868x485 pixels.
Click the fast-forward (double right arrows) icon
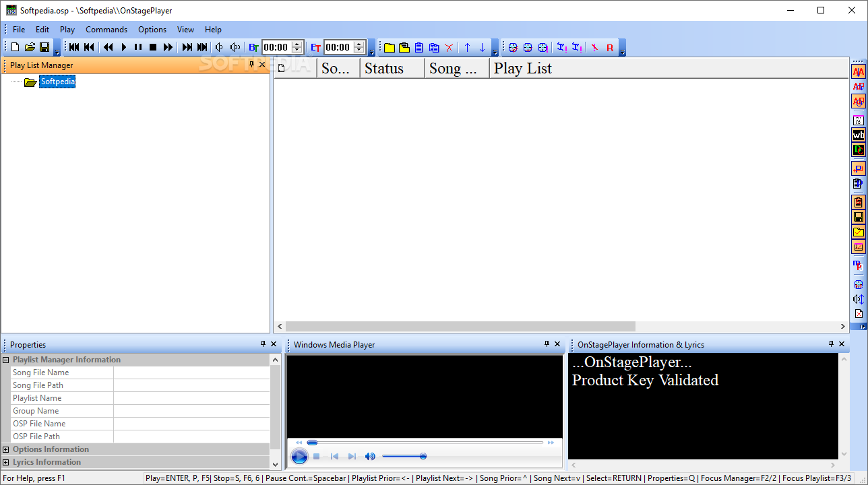(x=168, y=47)
